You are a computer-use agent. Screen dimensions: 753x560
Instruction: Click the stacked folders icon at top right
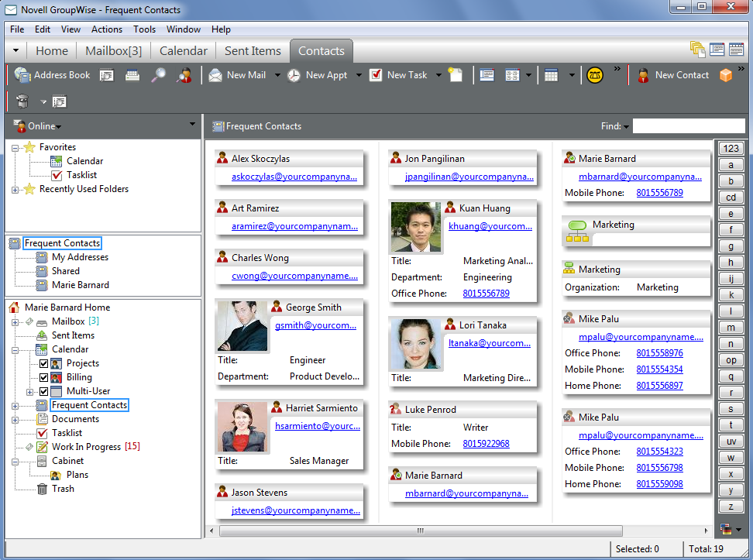tap(697, 49)
